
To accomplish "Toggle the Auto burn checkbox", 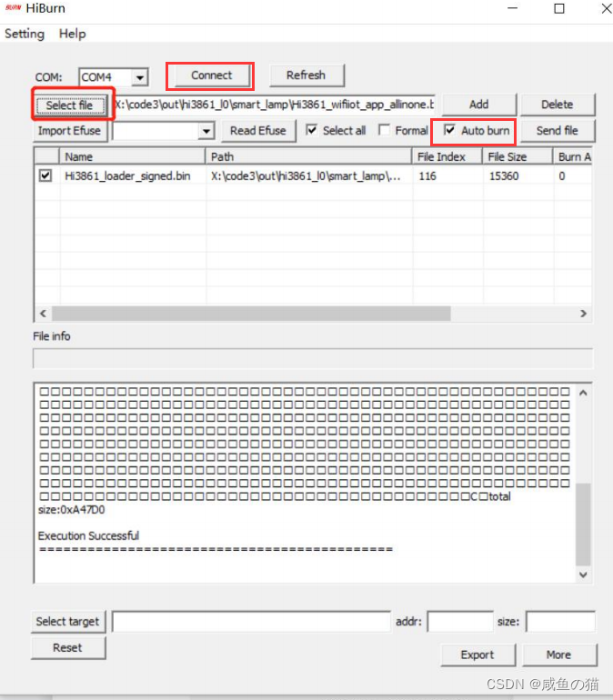I will 449,130.
